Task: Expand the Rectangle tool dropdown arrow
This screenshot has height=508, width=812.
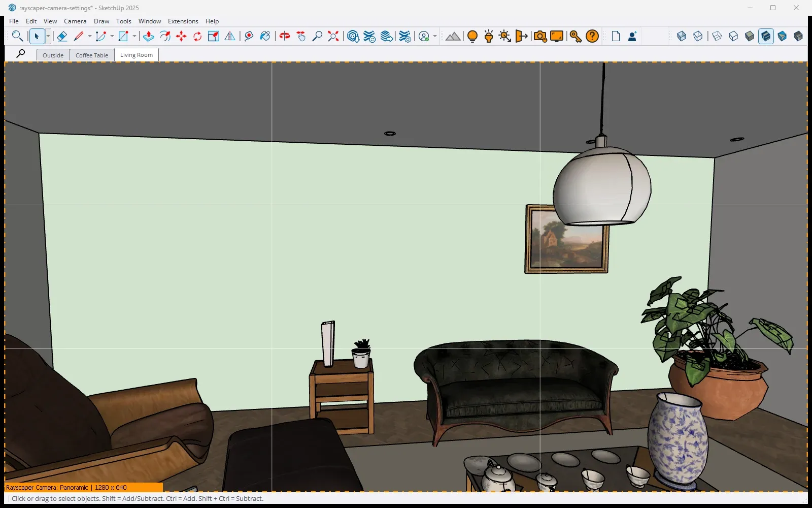Action: coord(134,36)
